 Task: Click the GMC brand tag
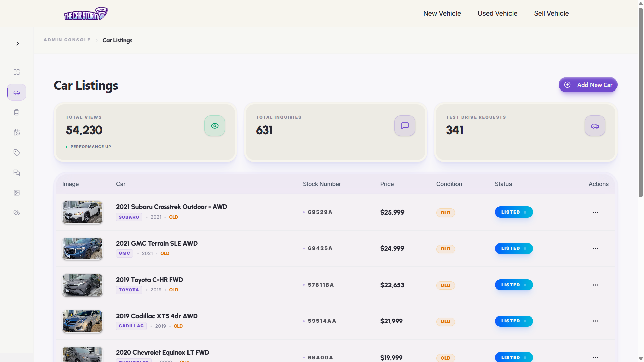click(124, 253)
